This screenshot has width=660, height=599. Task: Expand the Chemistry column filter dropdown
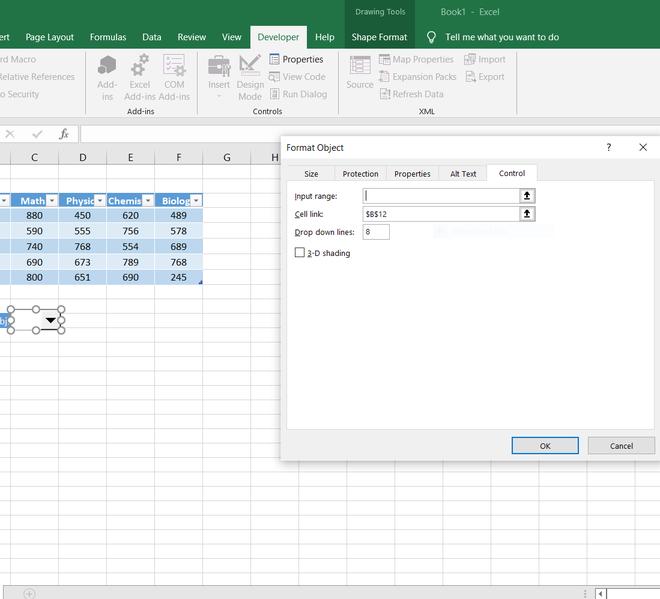[148, 201]
